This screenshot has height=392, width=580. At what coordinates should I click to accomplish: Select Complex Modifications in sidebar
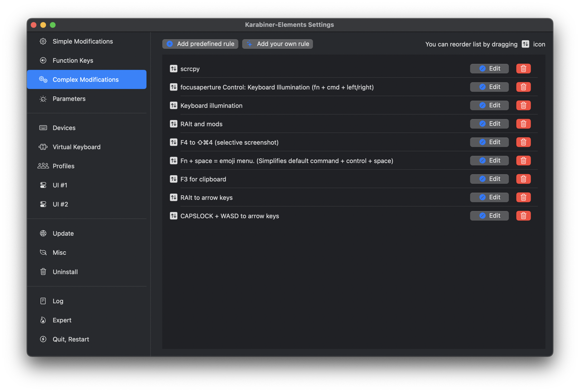coord(87,79)
